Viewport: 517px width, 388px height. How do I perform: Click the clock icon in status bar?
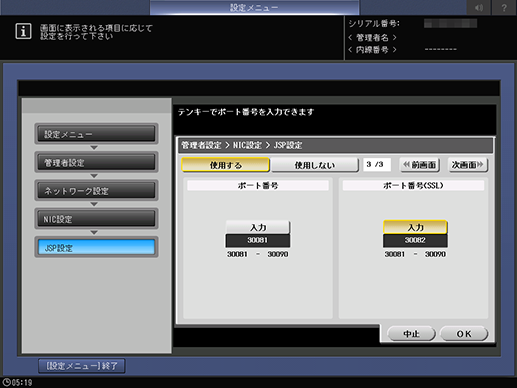tap(6, 382)
